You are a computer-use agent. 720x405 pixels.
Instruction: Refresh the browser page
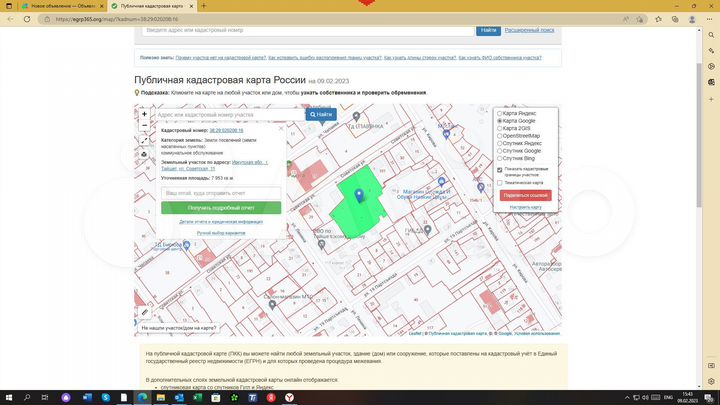(27, 19)
